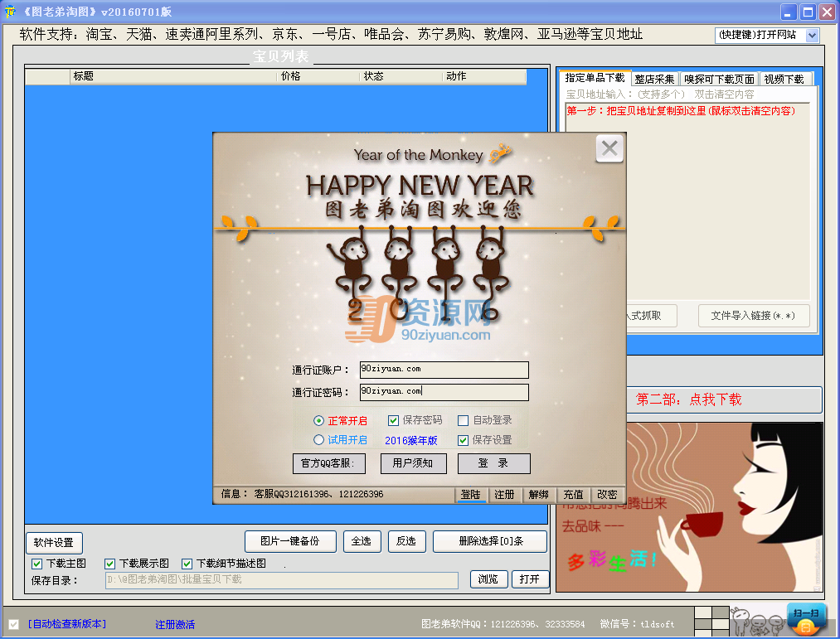
Task: Click the 登 录 login button
Action: (493, 463)
